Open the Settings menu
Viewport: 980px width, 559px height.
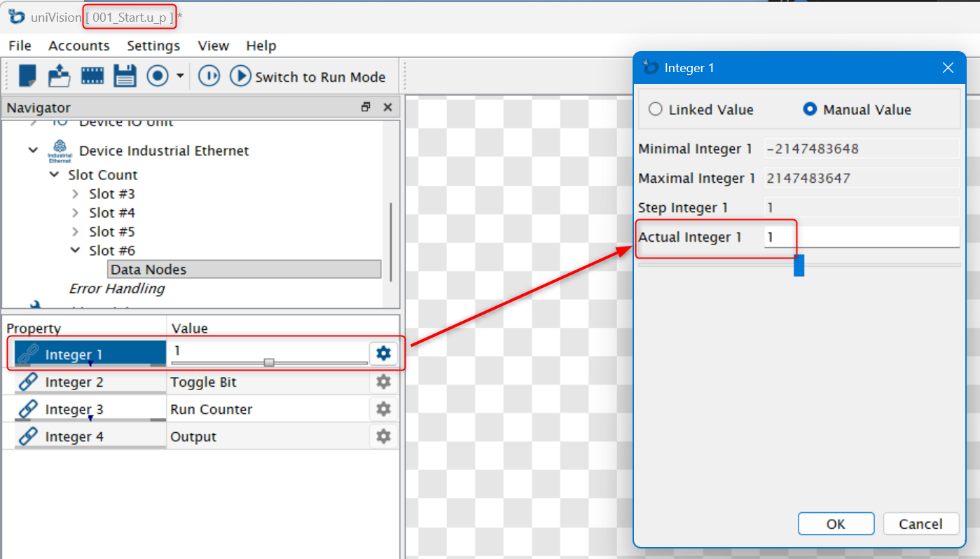tap(153, 46)
